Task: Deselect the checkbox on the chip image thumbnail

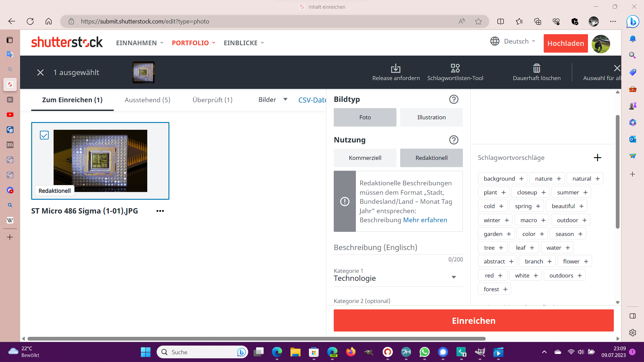Action: 44,135
